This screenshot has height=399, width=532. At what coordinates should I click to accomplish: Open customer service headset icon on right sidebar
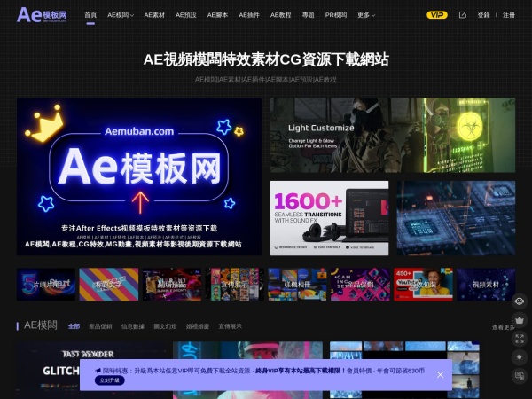(520, 301)
